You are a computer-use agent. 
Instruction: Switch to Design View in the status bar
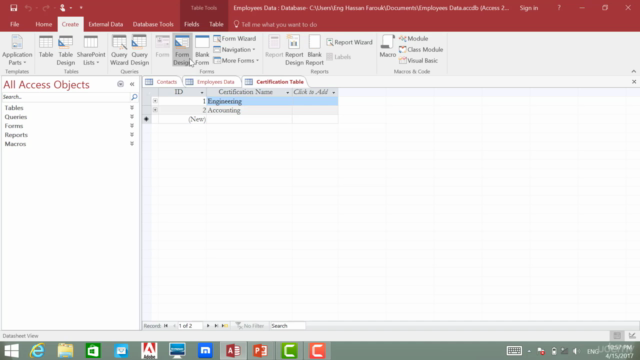tap(632, 336)
